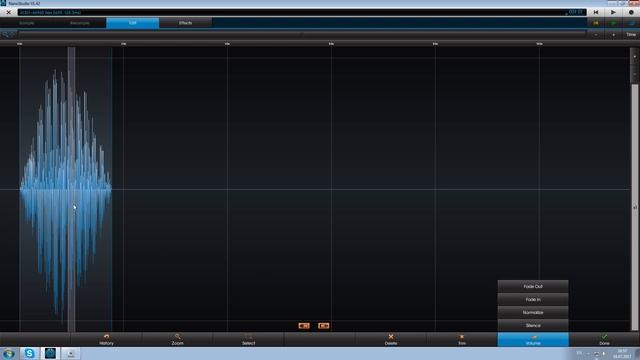Click the green icon below play

(613, 23)
